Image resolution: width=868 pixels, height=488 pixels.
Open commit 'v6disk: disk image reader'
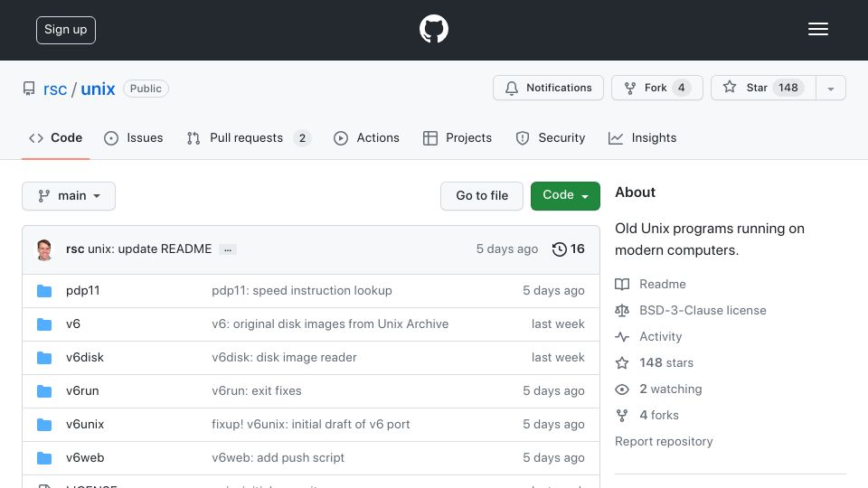coord(284,358)
